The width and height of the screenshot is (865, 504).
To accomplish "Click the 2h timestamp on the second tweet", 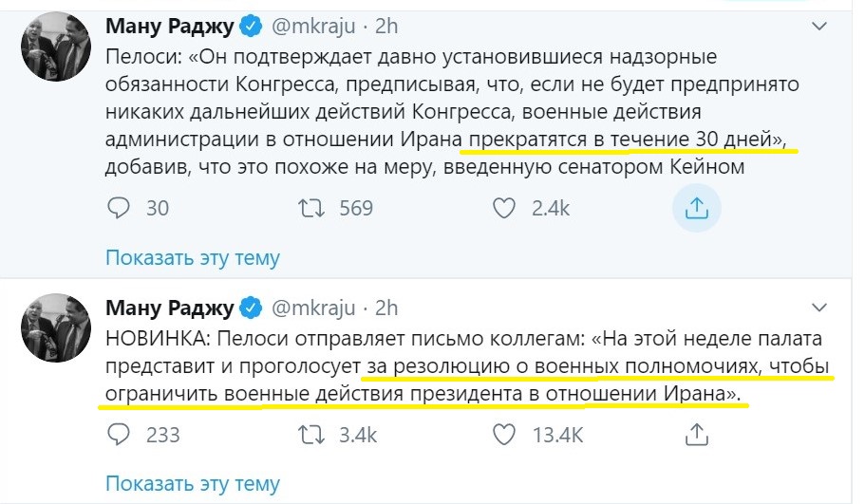I will click(386, 308).
